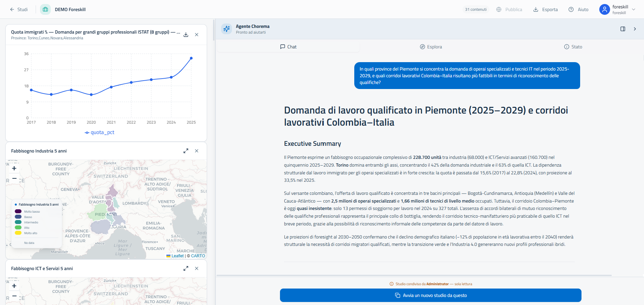Expand Fabbisogno ICT e Servizi map fullscreen
This screenshot has width=644, height=305.
coord(186,268)
